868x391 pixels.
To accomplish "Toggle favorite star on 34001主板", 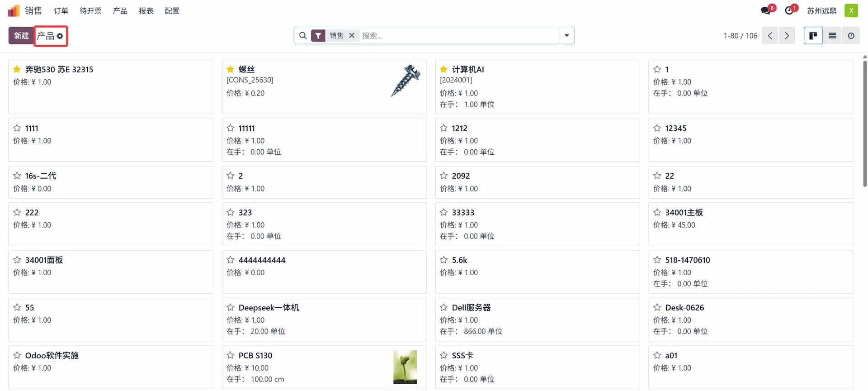I will click(657, 212).
